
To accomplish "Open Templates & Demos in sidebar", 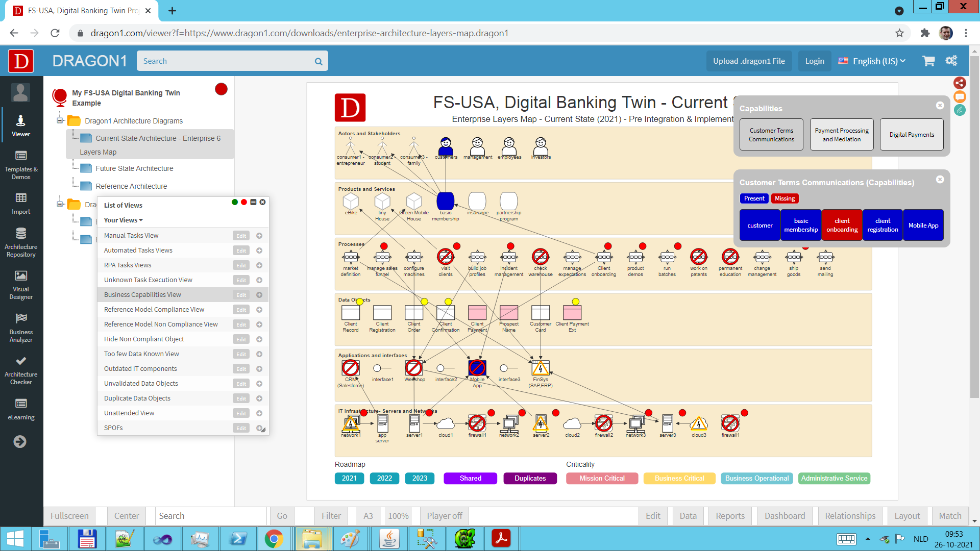I will point(21,165).
